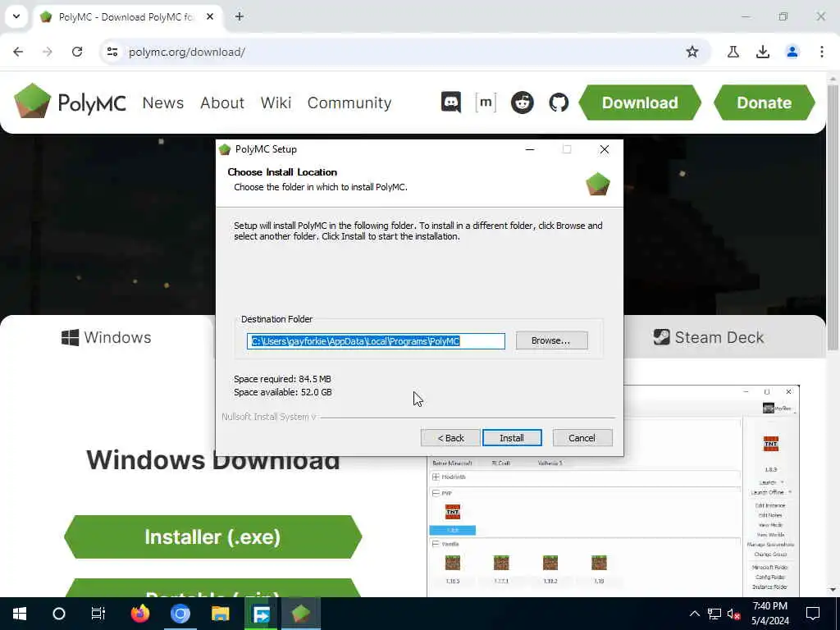Viewport: 840px width, 630px height.
Task: Click the "Choose Install Location" heading
Action: point(282,172)
